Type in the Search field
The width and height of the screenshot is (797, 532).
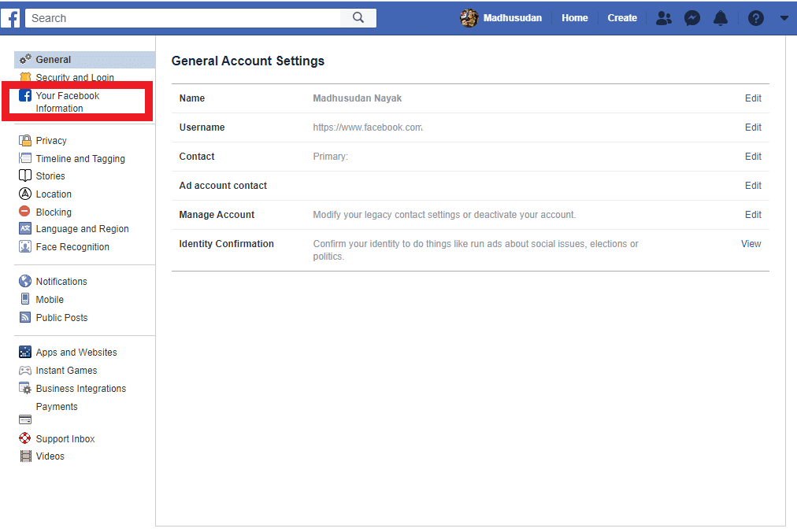pos(183,18)
